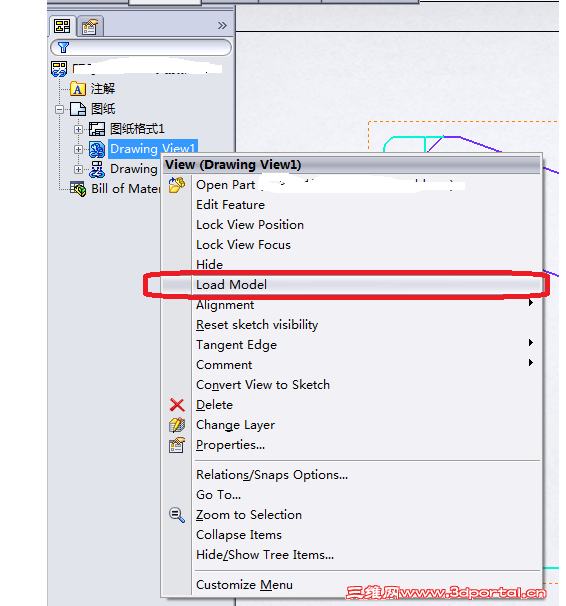Select the 图纸格式1 sheet format icon
The width and height of the screenshot is (566, 606).
(x=97, y=129)
